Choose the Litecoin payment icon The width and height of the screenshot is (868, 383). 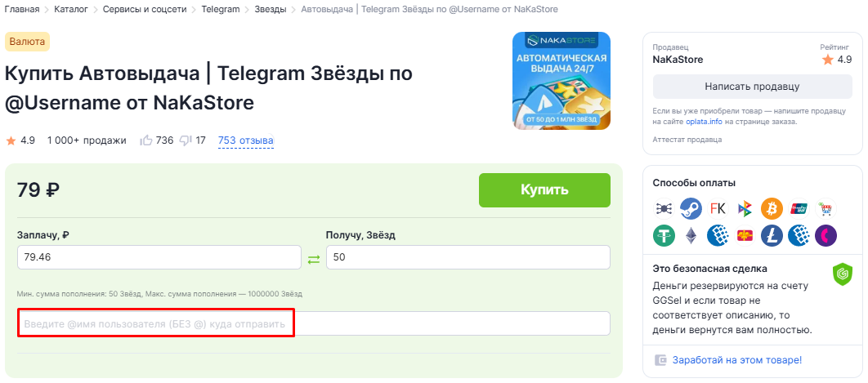(x=772, y=236)
